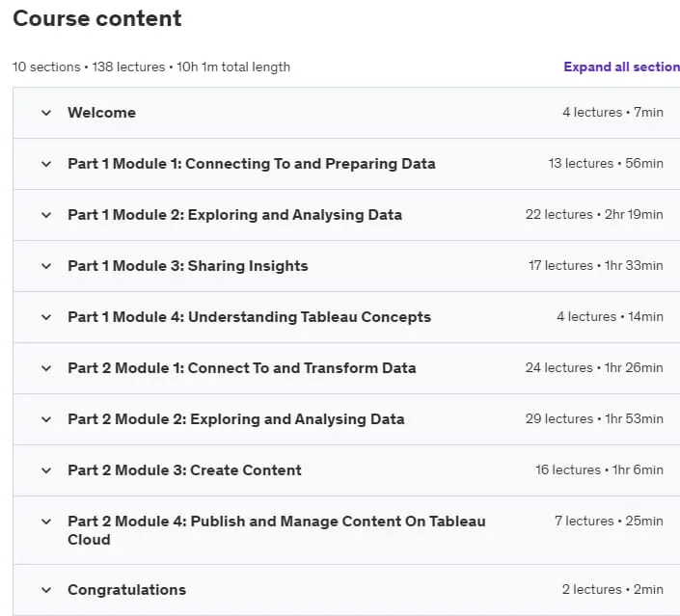
Task: Click chevron next to Sharing Insights
Action: point(46,266)
